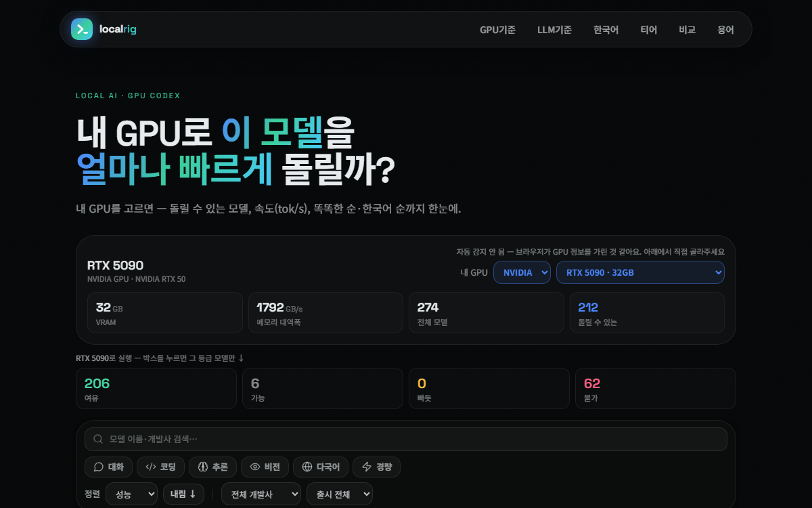The width and height of the screenshot is (812, 508).
Task: Go to the 한국어 nav item
Action: coord(606,30)
